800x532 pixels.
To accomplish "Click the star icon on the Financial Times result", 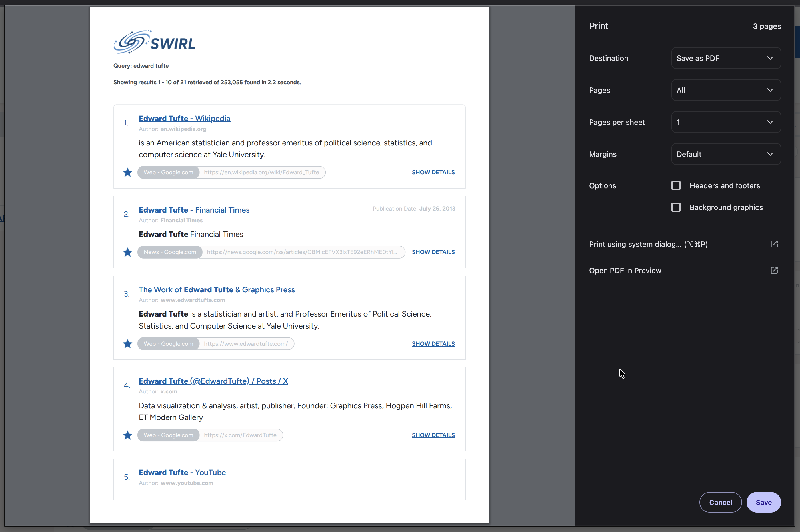I will [127, 252].
